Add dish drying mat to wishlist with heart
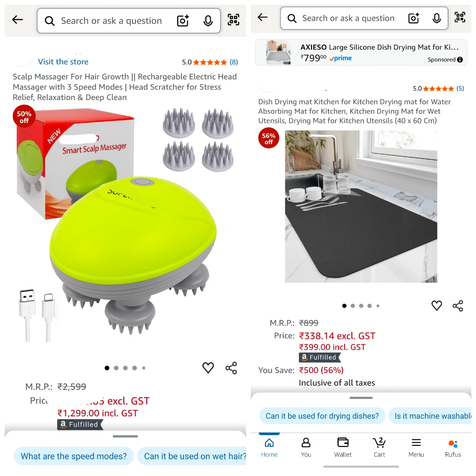The height and width of the screenshot is (476, 476). 437,305
